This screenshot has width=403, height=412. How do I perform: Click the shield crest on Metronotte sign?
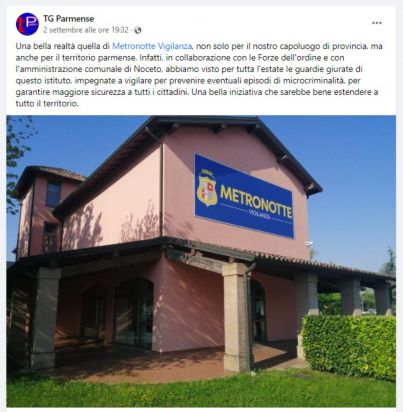click(207, 188)
